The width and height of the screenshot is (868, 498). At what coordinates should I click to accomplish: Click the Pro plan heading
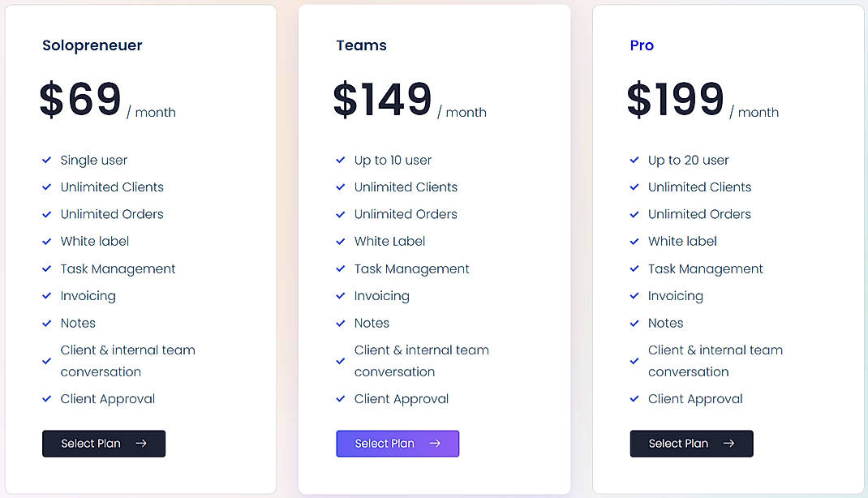click(x=642, y=45)
